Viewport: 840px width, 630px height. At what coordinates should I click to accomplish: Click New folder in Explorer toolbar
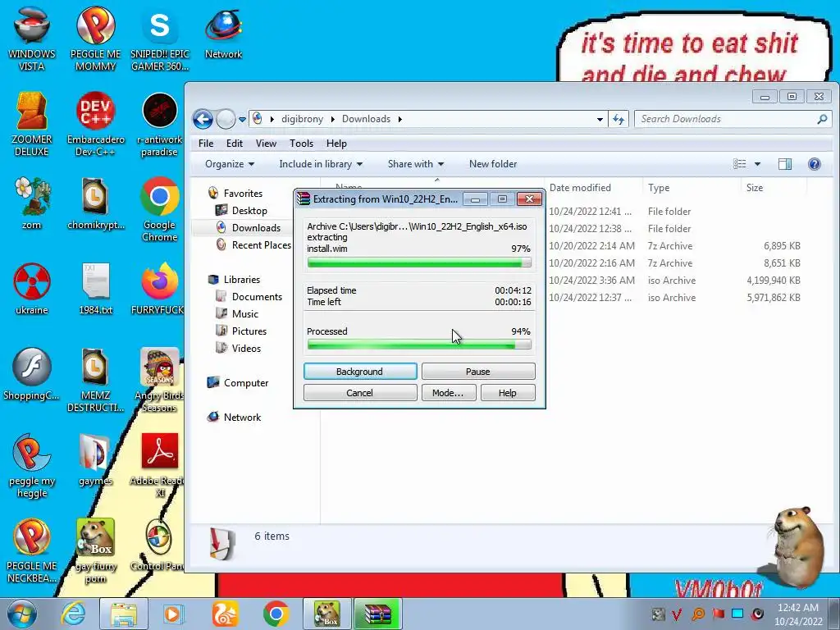coord(493,164)
